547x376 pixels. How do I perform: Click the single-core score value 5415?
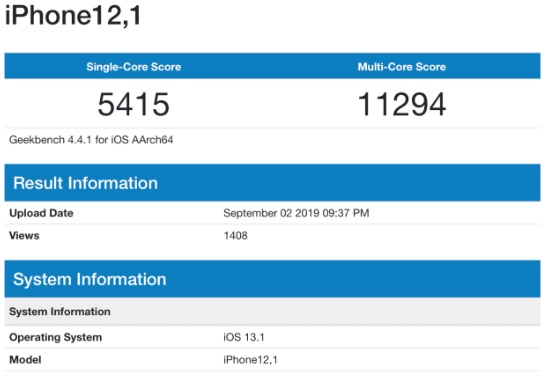[134, 104]
